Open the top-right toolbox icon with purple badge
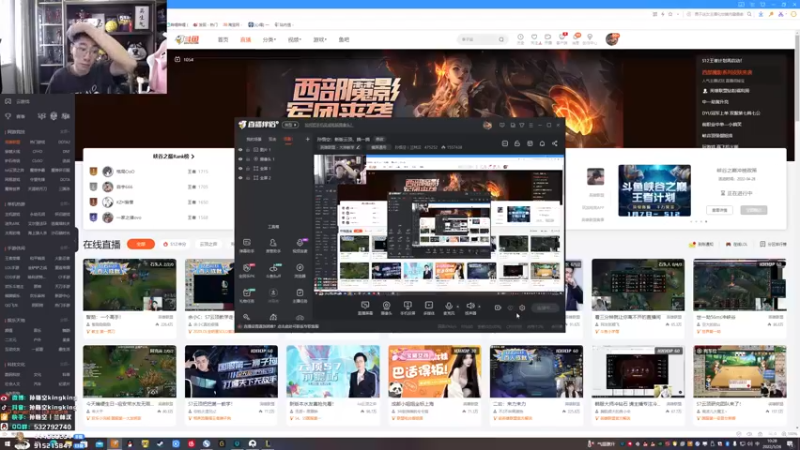Screen dimensions: 800x450 300,245
